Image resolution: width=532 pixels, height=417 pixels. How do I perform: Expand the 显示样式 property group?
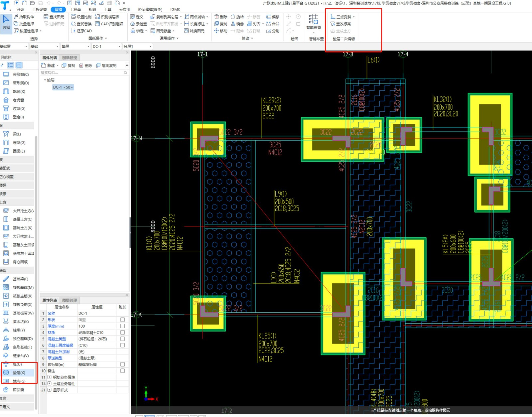pos(49,390)
